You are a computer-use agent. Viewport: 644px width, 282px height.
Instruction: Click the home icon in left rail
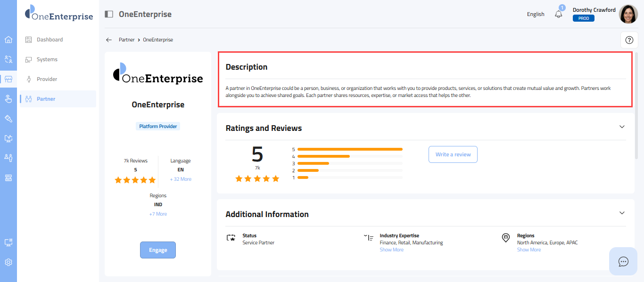(8, 40)
